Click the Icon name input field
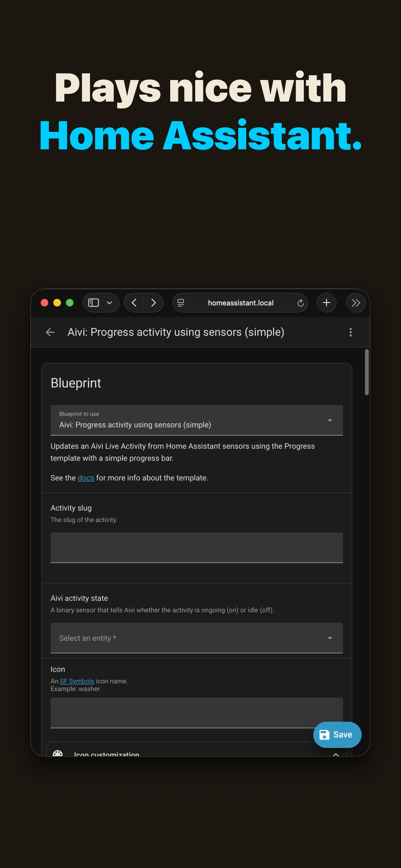Viewport: 401px width, 868px height. (197, 713)
